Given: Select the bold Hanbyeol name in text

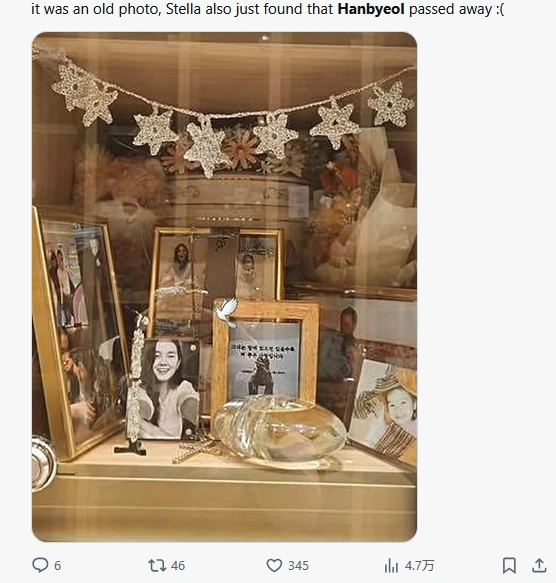Looking at the screenshot, I should [371, 9].
